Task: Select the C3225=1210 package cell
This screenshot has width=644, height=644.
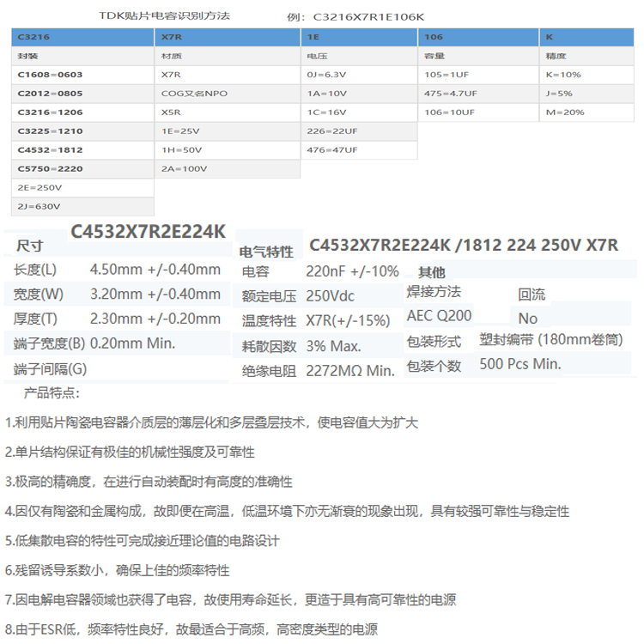Action: click(x=82, y=131)
